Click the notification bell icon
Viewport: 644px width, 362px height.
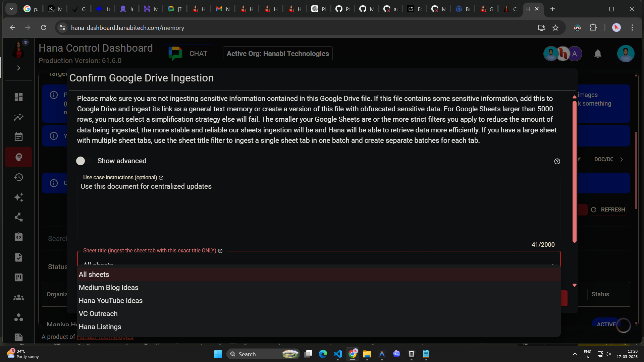[x=598, y=54]
